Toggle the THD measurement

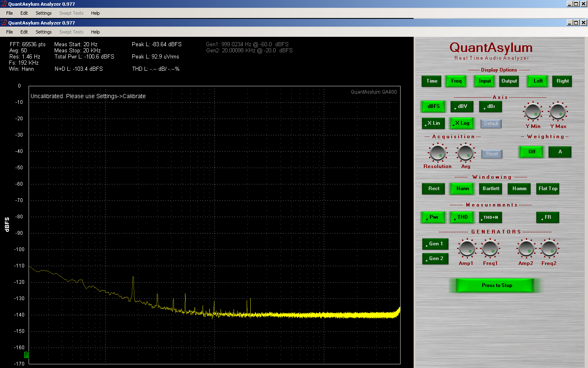(x=462, y=217)
